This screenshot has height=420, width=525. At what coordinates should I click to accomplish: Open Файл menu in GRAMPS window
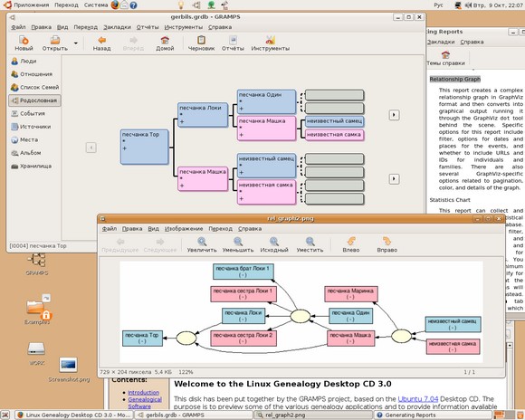18,27
